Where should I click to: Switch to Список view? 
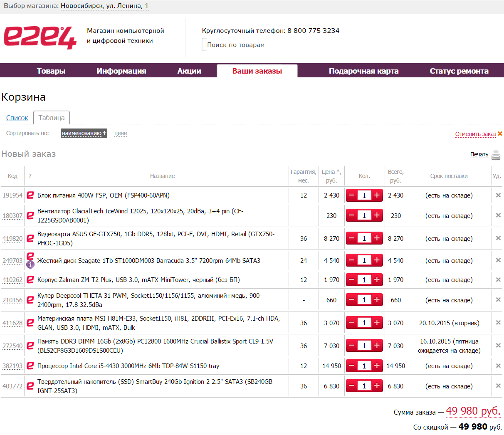pyautogui.click(x=17, y=118)
